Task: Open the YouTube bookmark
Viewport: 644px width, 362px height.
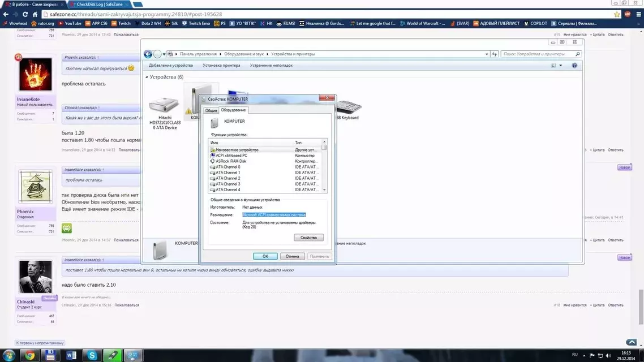Action: pos(70,23)
